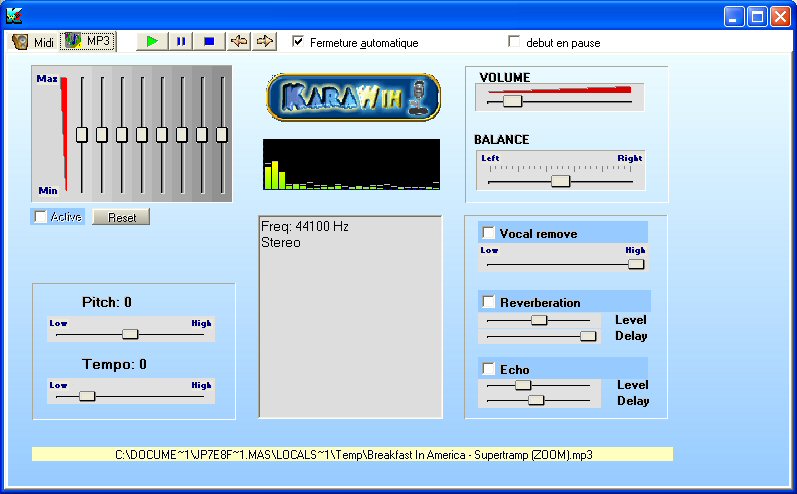Go to previous track with left arrow

(238, 41)
